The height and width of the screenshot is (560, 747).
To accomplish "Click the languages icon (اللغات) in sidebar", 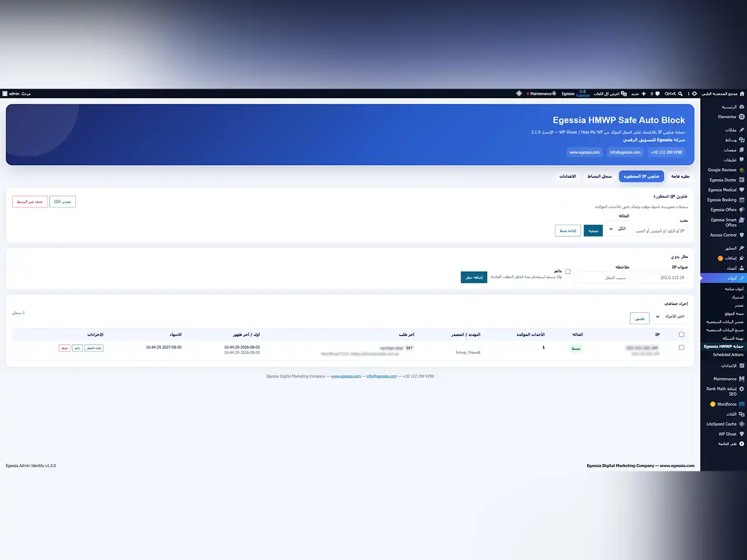I will tap(742, 414).
